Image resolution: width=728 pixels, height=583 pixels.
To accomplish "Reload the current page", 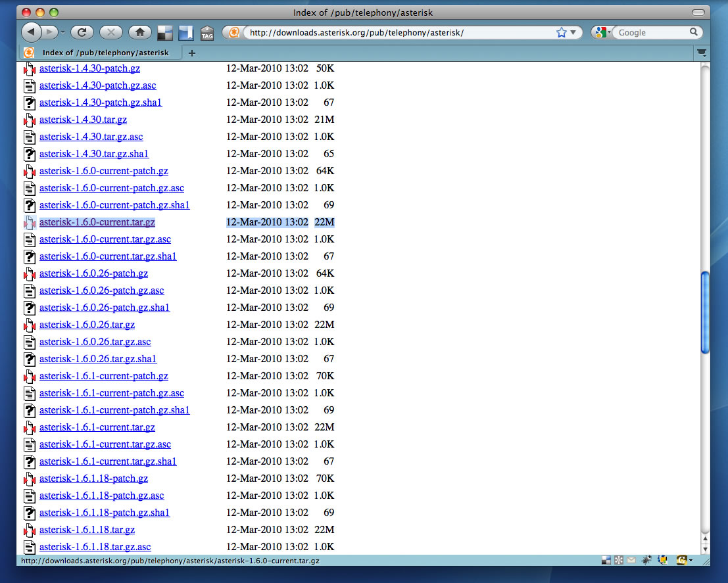I will coord(82,32).
